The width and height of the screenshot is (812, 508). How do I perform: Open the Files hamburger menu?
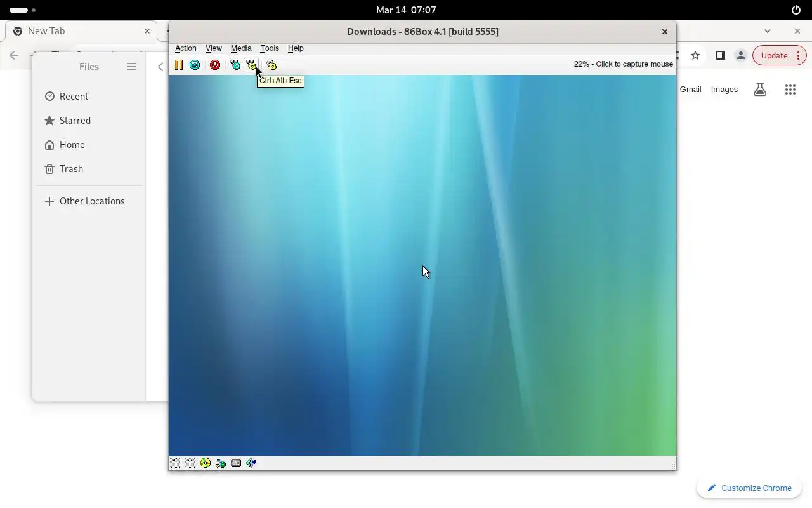pyautogui.click(x=131, y=67)
